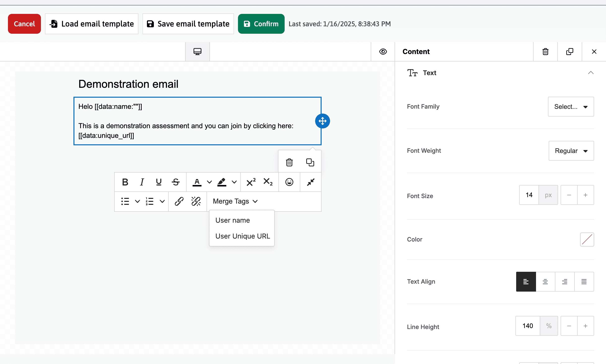Screen dimensions: 606x364
Task: Click the green Confirm button
Action: [261, 24]
